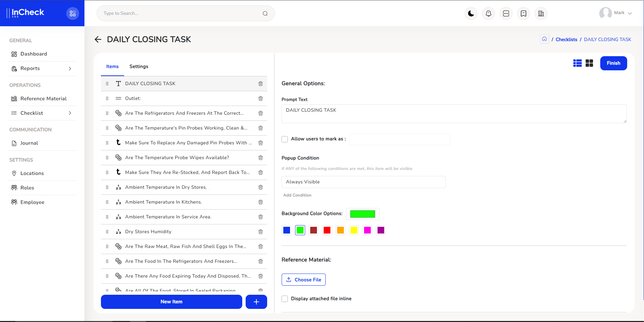644x322 pixels.
Task: Enable Allow users to mark as checkbox
Action: 285,139
